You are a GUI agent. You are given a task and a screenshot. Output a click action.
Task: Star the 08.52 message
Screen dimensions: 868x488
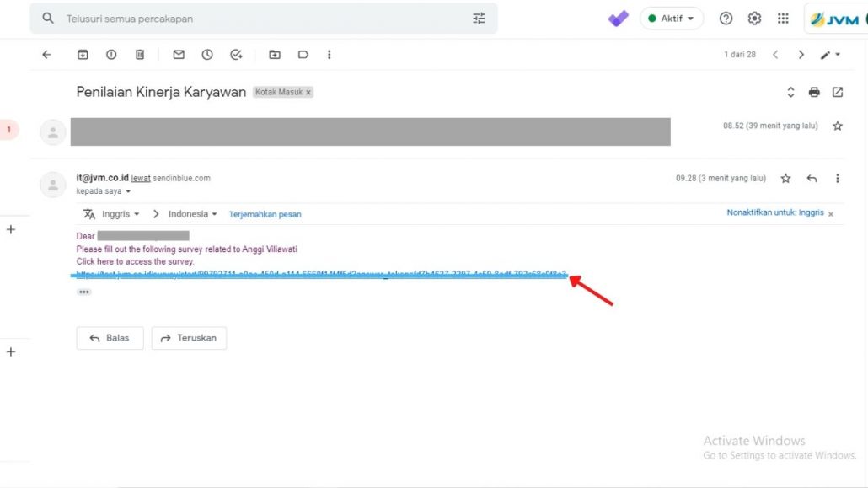coord(838,126)
